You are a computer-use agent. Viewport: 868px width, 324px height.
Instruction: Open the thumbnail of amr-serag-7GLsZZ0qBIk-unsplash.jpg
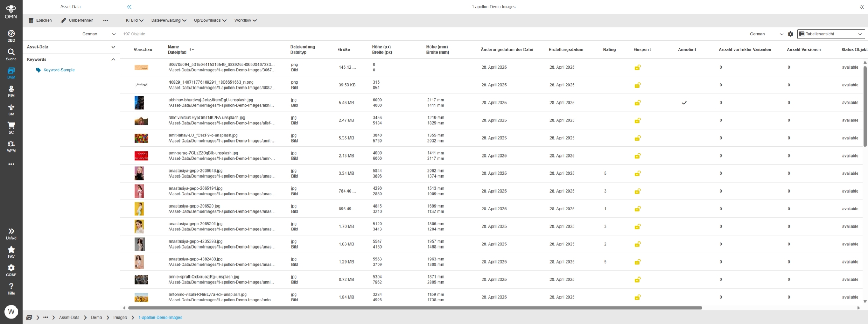pyautogui.click(x=141, y=156)
